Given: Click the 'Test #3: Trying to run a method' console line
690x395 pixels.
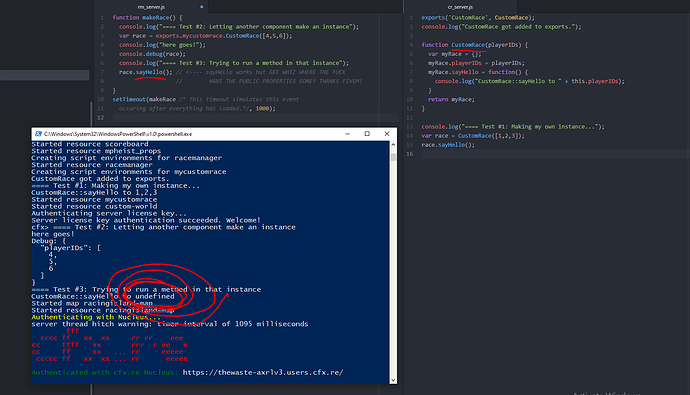Looking at the screenshot, I should pos(146,289).
